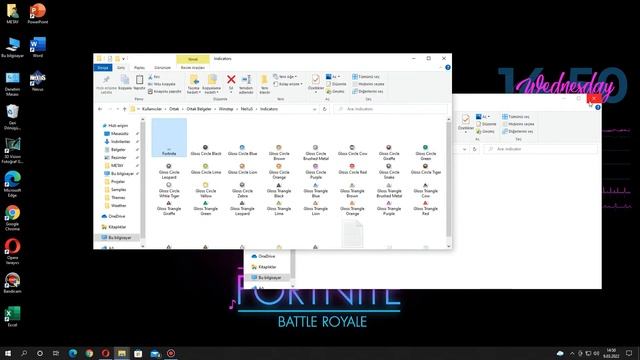Click the Windows Start button on the taskbar
Viewport: 640px width, 360px height.
click(x=8, y=353)
